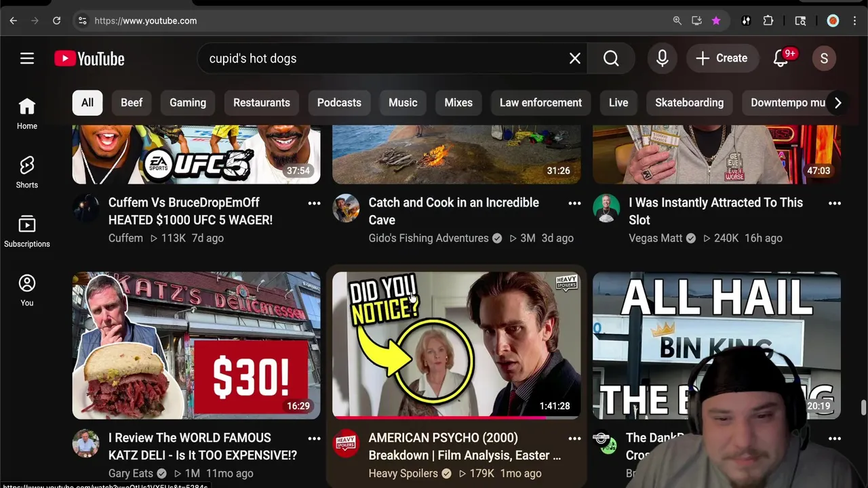Viewport: 868px width, 488px height.
Task: Click the page vertical scrollbar thumb
Action: pos(863,407)
